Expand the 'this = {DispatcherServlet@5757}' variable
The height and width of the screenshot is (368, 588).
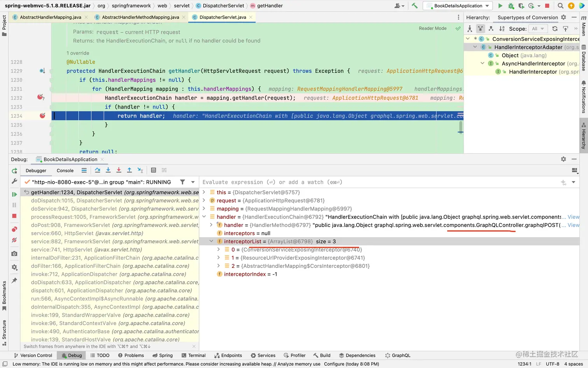pyautogui.click(x=204, y=192)
